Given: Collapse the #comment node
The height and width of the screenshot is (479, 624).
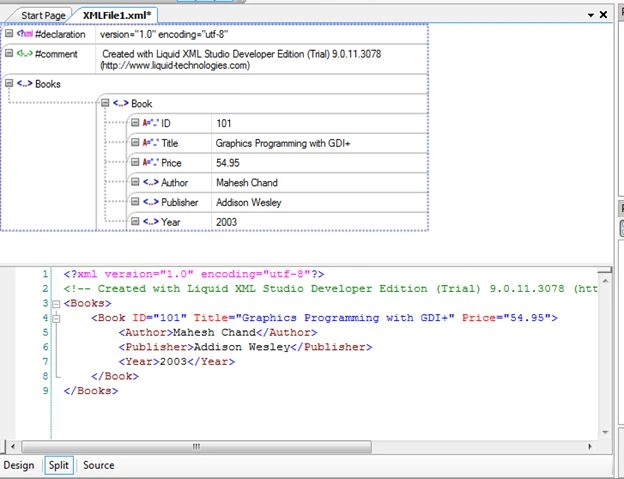Looking at the screenshot, I should pyautogui.click(x=9, y=53).
